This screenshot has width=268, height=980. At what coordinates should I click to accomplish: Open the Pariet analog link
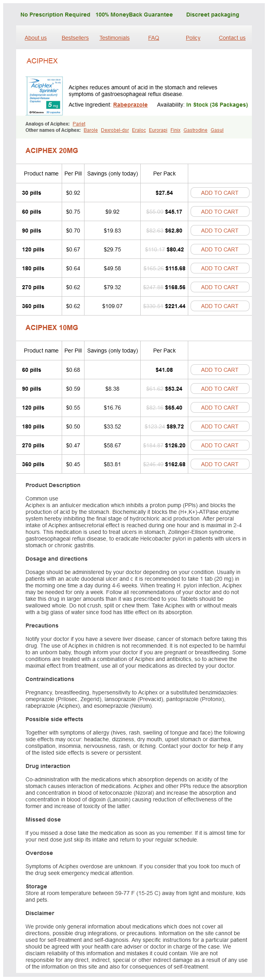click(x=79, y=124)
